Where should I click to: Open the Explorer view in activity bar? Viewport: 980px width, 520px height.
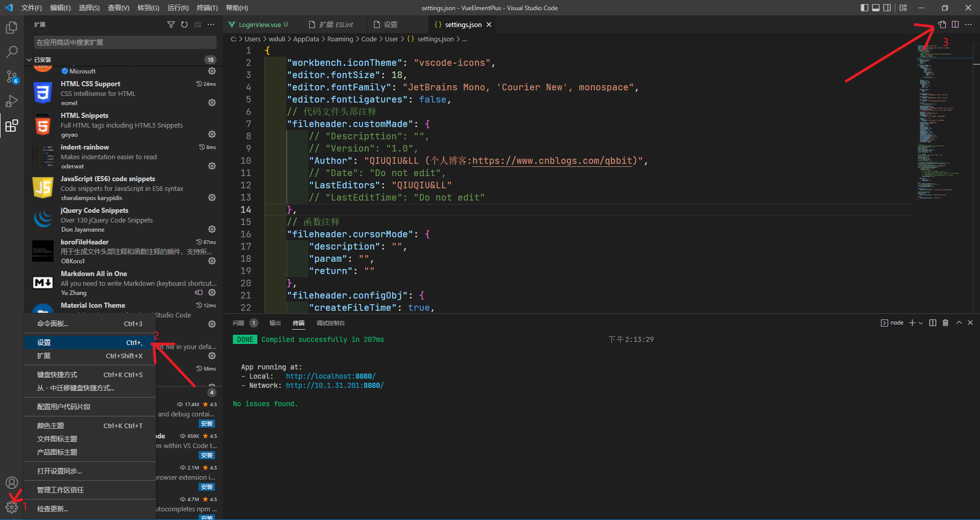coord(11,28)
